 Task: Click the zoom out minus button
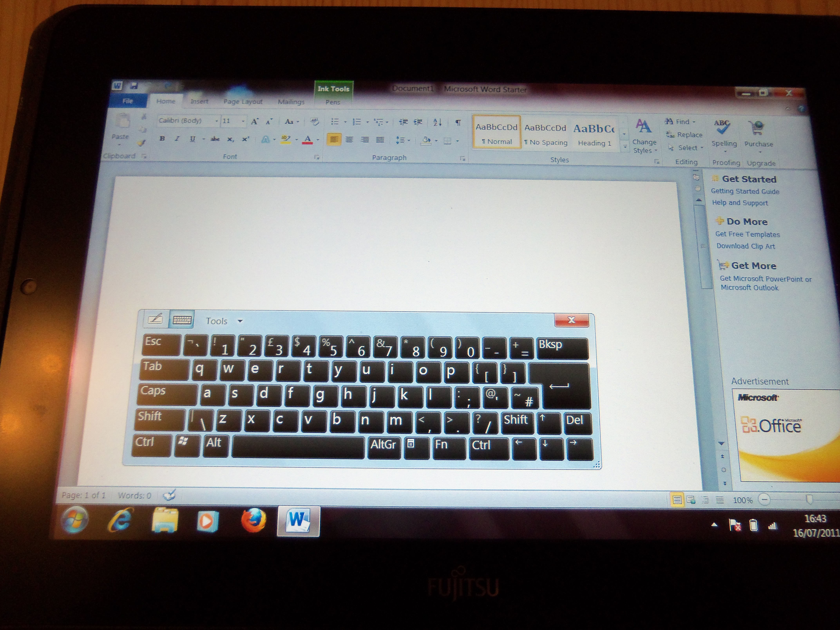(764, 499)
